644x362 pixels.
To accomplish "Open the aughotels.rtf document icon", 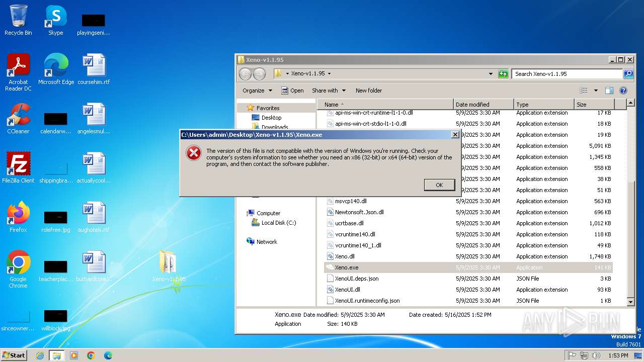I will [x=94, y=217].
